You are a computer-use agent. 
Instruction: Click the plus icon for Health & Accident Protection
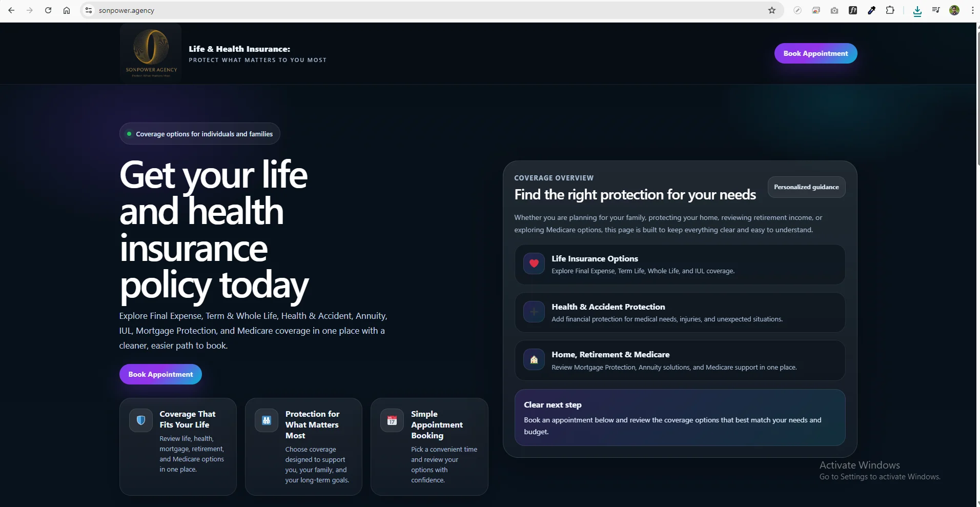click(534, 312)
